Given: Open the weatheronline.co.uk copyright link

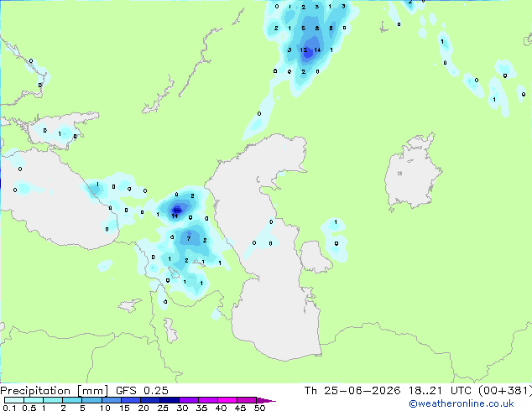Looking at the screenshot, I should [x=462, y=403].
